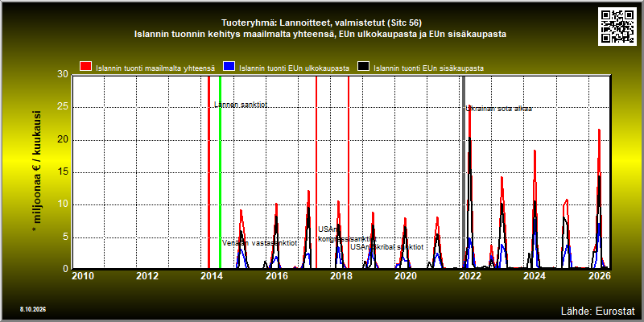Click the 'Venäjän vastasanktiot' annotation label
644x322 pixels.
pos(259,243)
